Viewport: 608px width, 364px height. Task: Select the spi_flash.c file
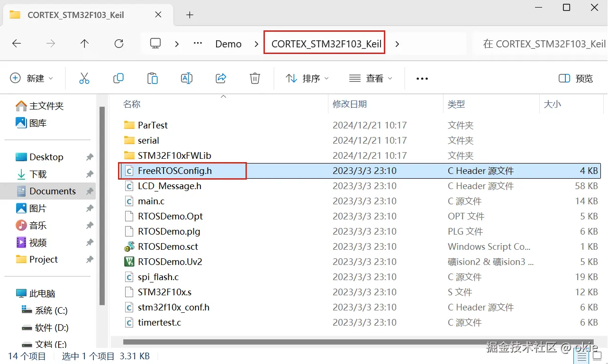coord(360,277)
